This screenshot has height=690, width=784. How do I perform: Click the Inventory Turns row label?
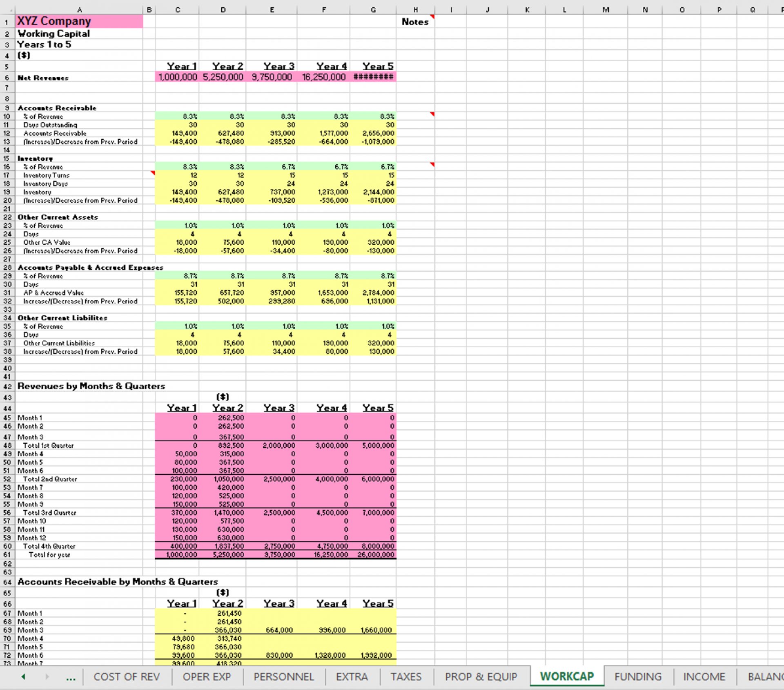[46, 175]
